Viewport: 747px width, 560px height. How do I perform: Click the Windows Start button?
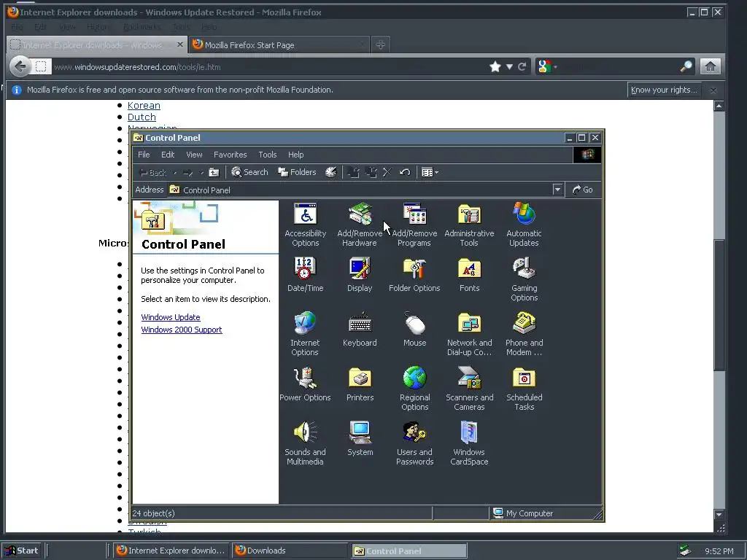[22, 551]
